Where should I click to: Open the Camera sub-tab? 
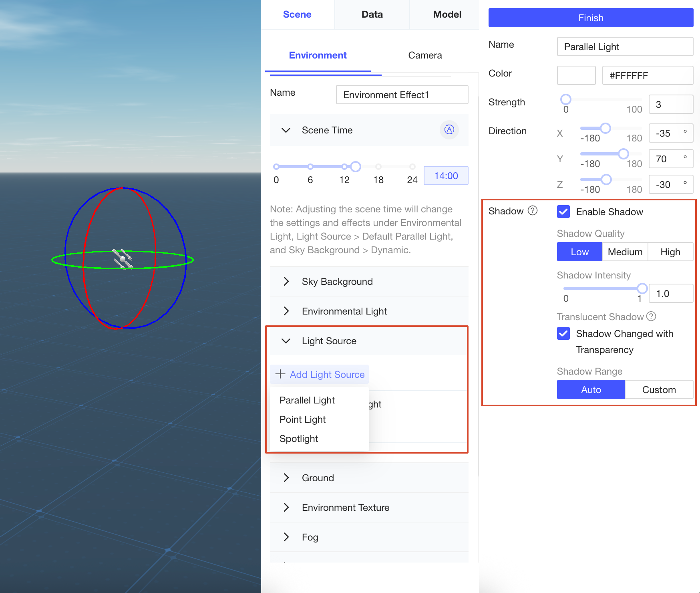(x=425, y=55)
